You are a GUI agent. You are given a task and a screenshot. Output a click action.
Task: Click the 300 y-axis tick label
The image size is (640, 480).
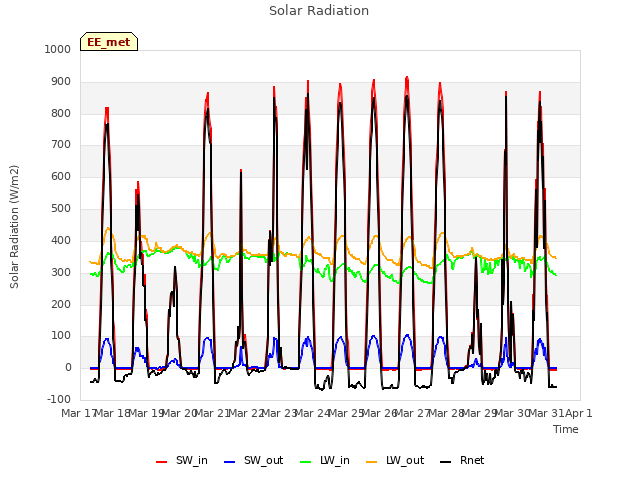click(x=61, y=272)
